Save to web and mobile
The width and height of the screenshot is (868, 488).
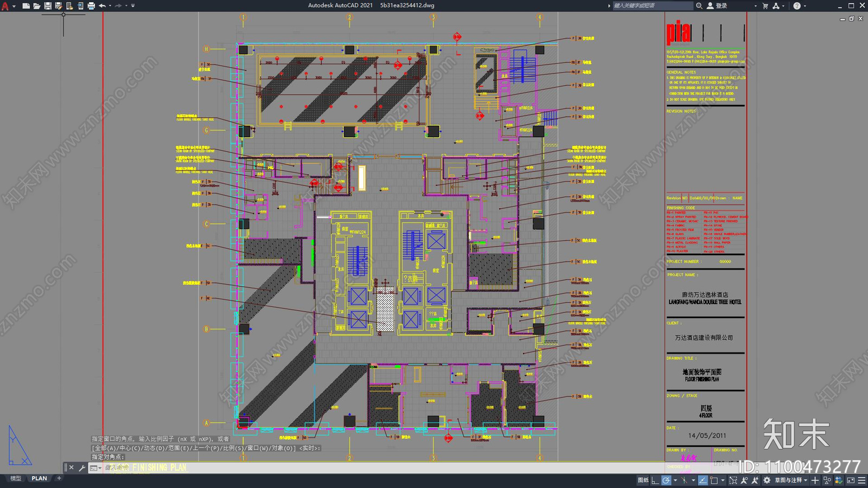[80, 6]
